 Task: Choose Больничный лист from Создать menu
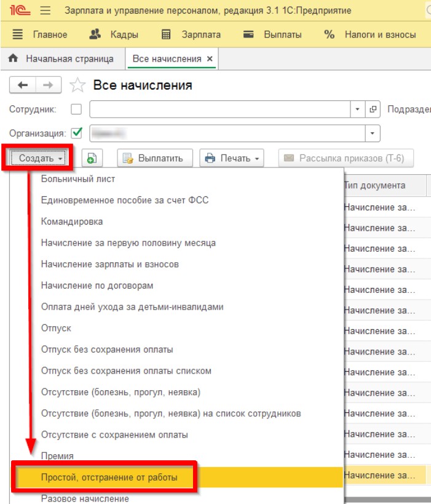(x=78, y=179)
